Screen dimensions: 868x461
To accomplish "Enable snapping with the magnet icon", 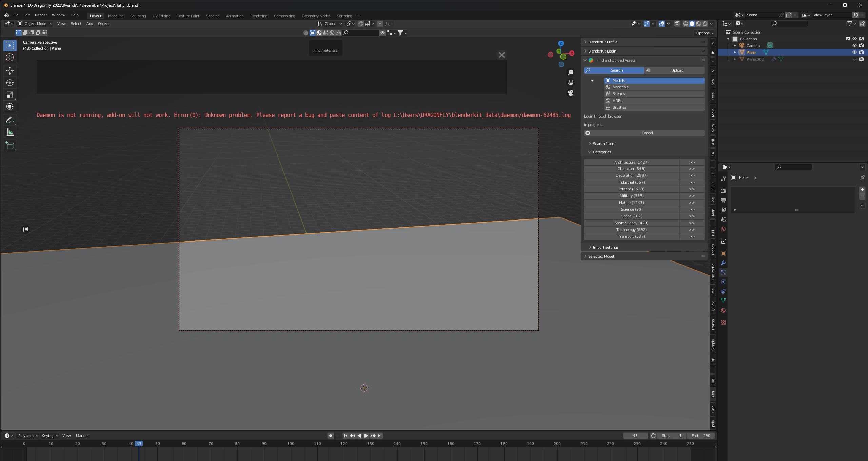I will point(361,24).
